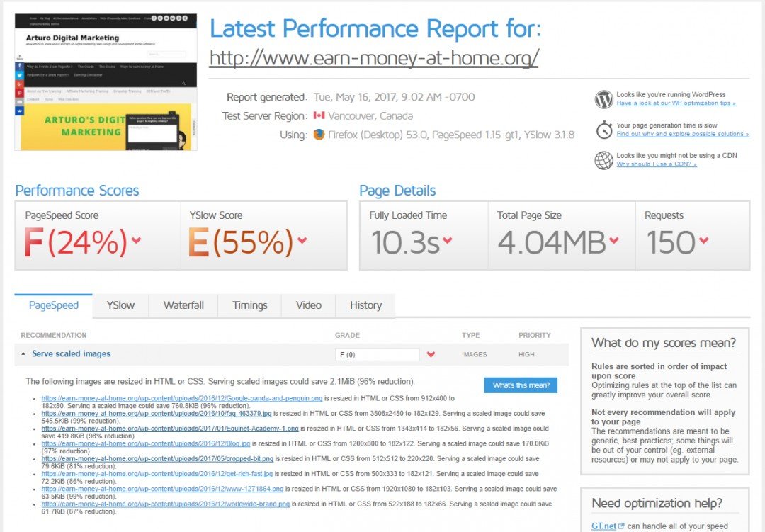Viewport: 765px width, 532px height.
Task: Open cropped-bit.png image link
Action: coord(157,459)
